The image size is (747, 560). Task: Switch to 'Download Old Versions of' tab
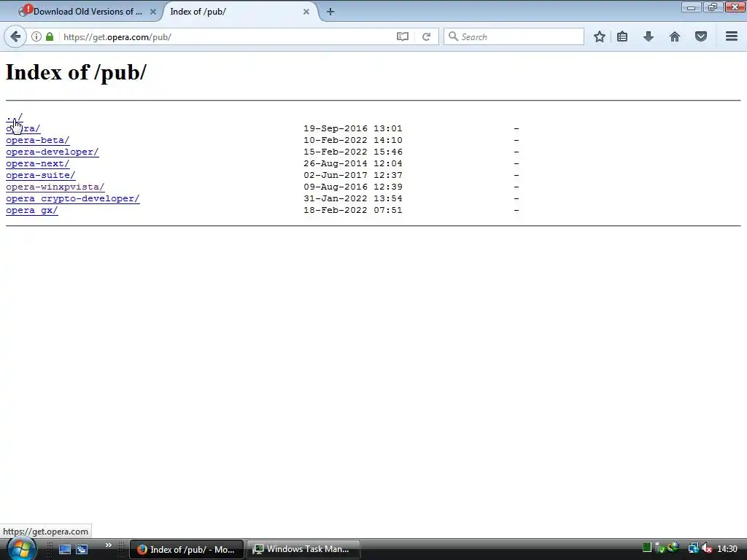pyautogui.click(x=88, y=12)
